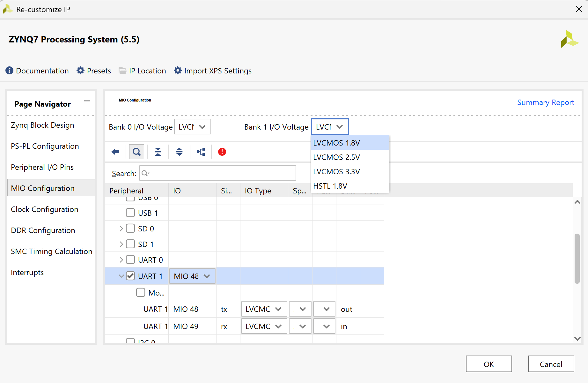Click the Import XPS Settings gear icon
The width and height of the screenshot is (588, 383).
(178, 71)
